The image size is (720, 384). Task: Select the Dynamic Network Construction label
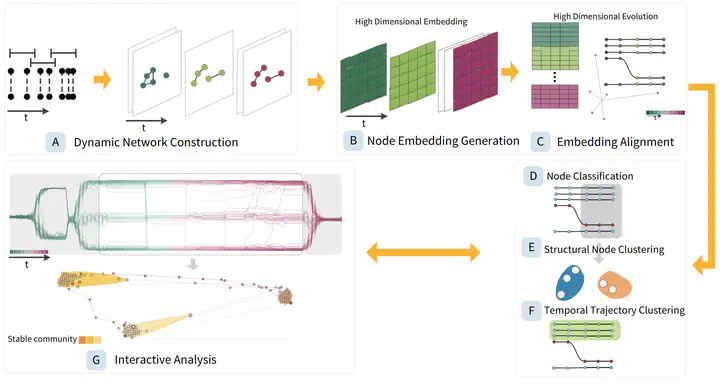click(156, 142)
